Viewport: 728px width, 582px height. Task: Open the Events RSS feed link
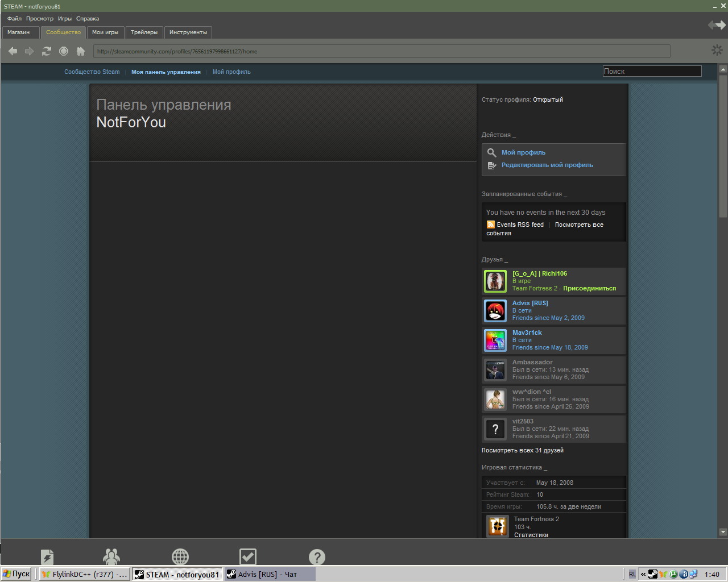[x=520, y=225]
